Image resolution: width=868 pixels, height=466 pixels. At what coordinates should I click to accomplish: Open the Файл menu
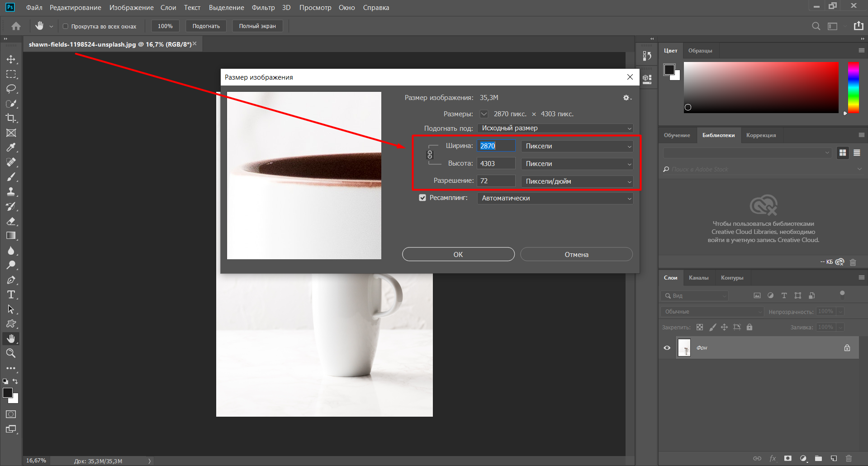(x=34, y=8)
